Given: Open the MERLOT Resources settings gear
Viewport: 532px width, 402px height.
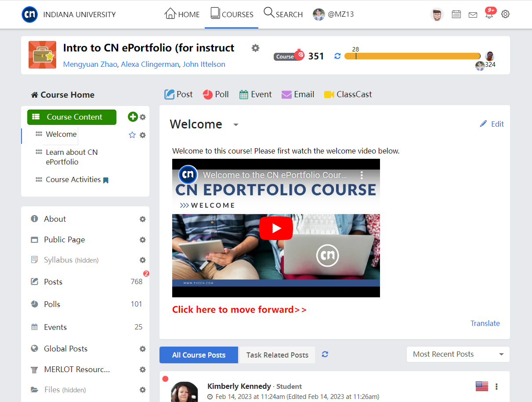Looking at the screenshot, I should click(x=143, y=369).
